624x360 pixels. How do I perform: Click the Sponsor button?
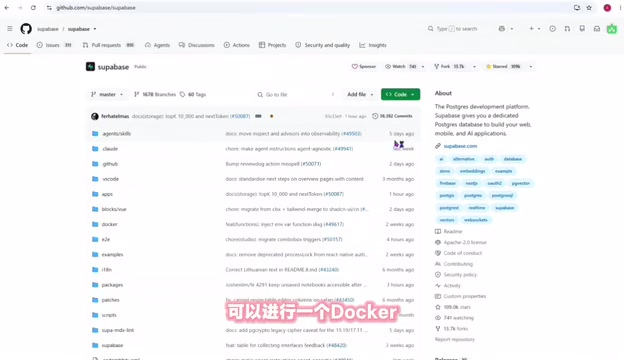[364, 66]
